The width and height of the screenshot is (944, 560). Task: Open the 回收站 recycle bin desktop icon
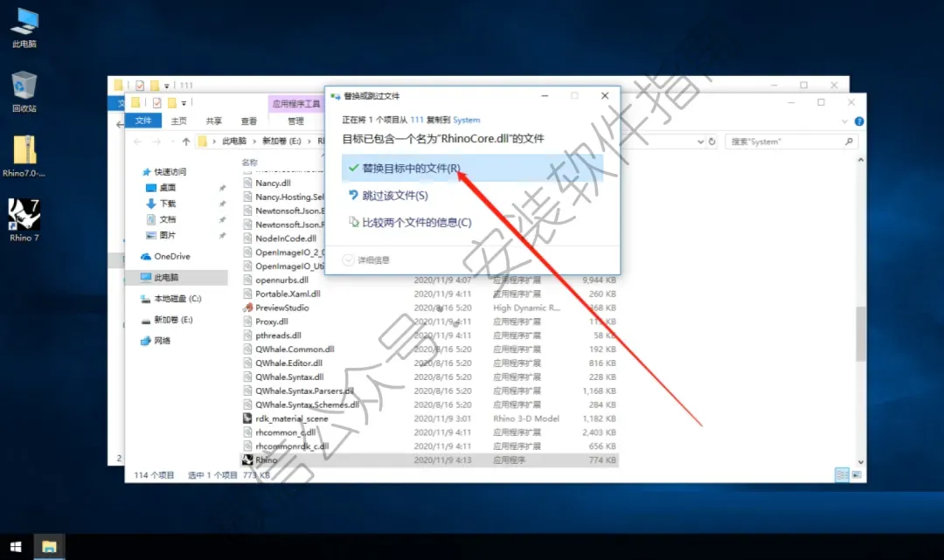(24, 92)
